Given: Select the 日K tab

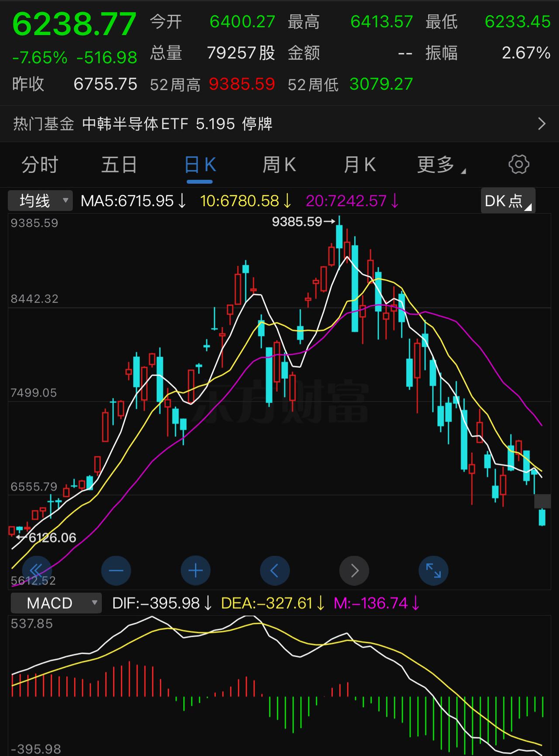Looking at the screenshot, I should (200, 165).
